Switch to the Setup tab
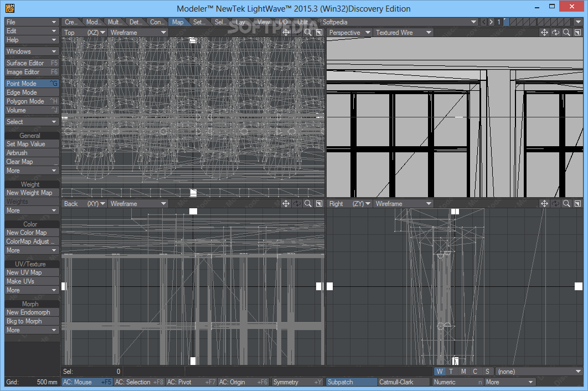Viewport: 588px width, 391px height. [x=199, y=22]
